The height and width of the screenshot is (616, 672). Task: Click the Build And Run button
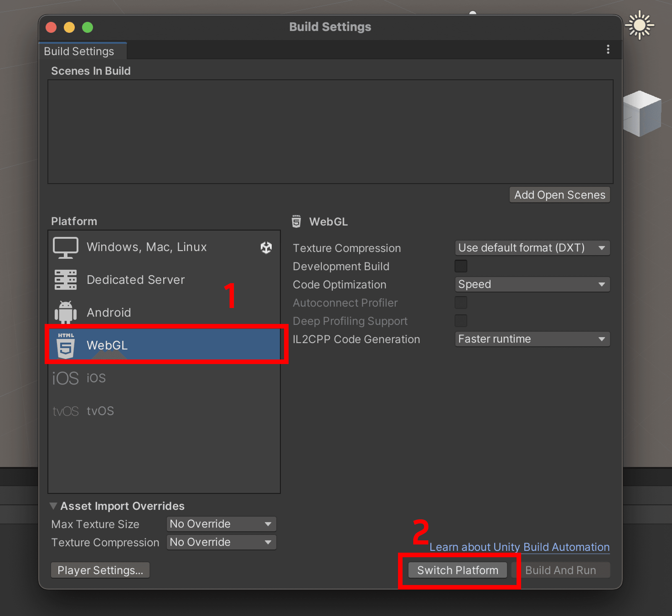(x=561, y=570)
